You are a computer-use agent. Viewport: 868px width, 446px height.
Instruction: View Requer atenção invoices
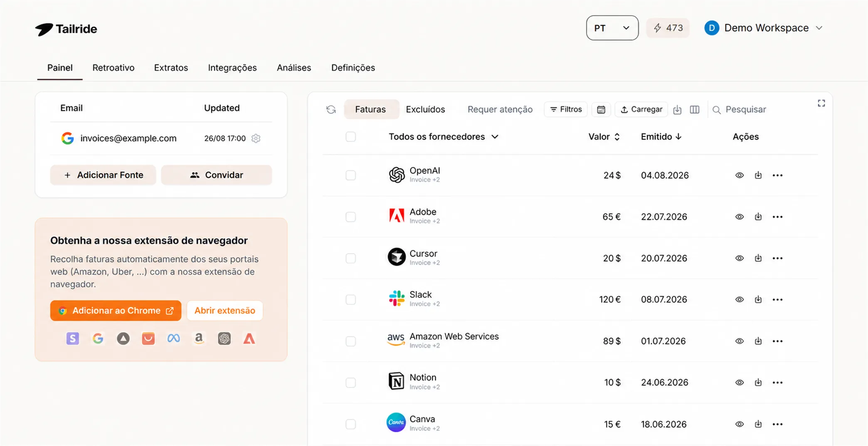click(x=500, y=109)
